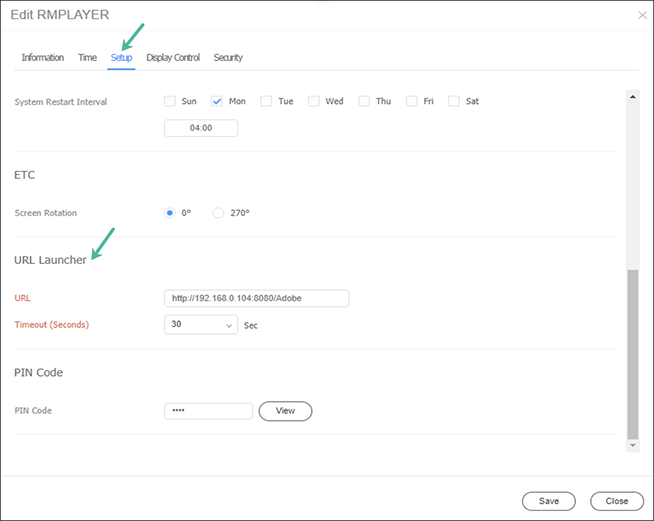Image resolution: width=654 pixels, height=521 pixels.
Task: Tick the Wed restart checkbox
Action: (x=314, y=101)
